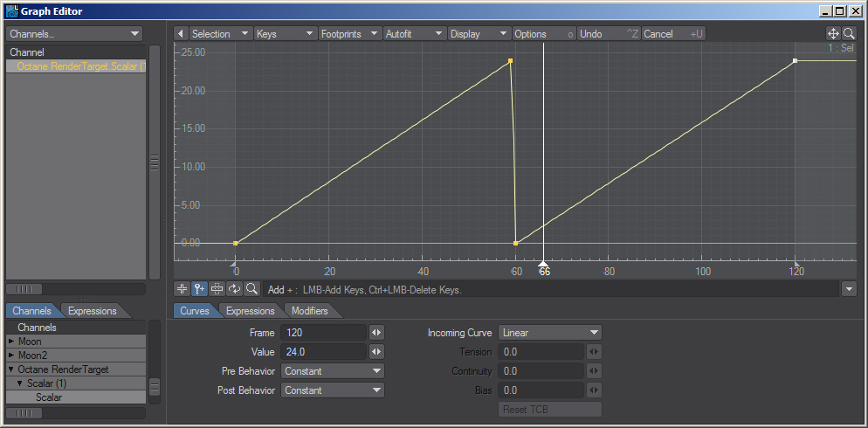
Task: Click the Tension input field
Action: point(541,352)
